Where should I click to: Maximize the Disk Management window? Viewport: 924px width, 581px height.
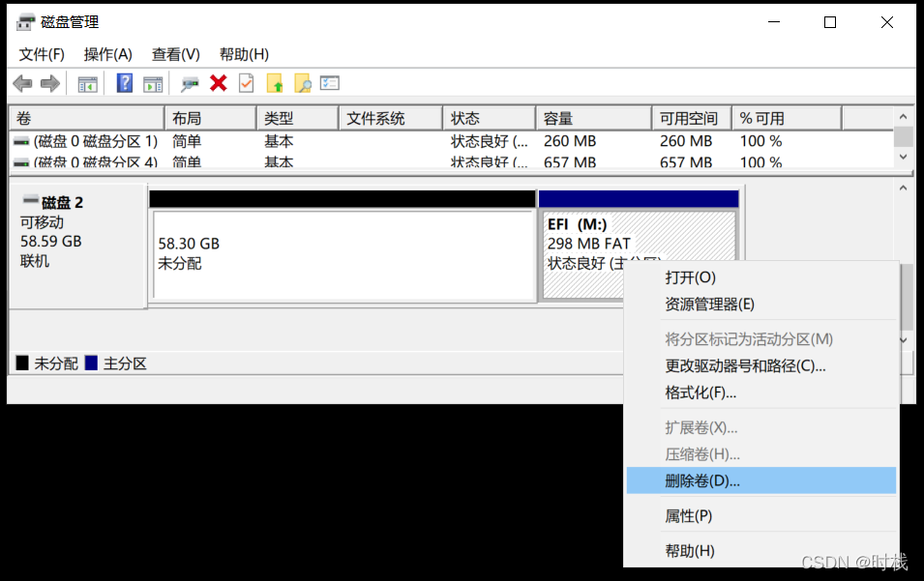click(x=830, y=22)
